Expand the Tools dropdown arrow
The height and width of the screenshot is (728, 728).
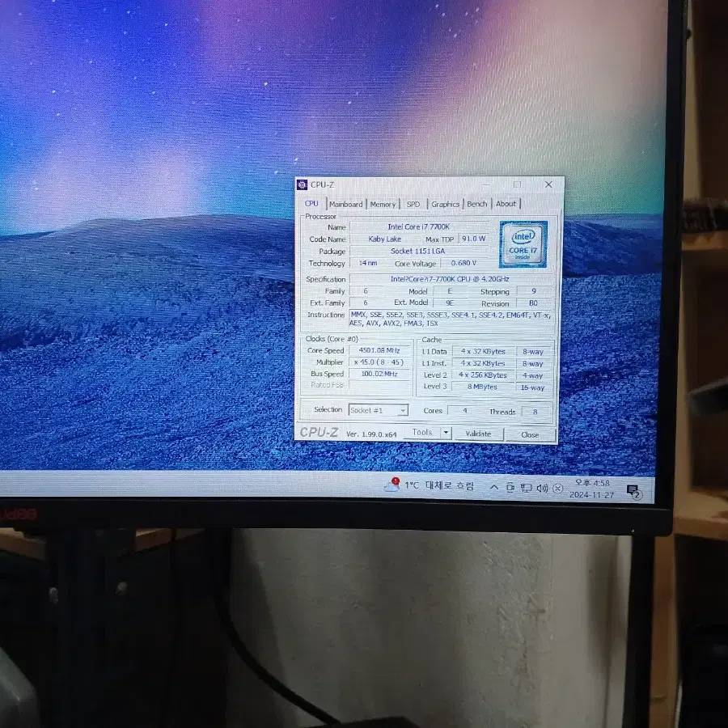(446, 433)
